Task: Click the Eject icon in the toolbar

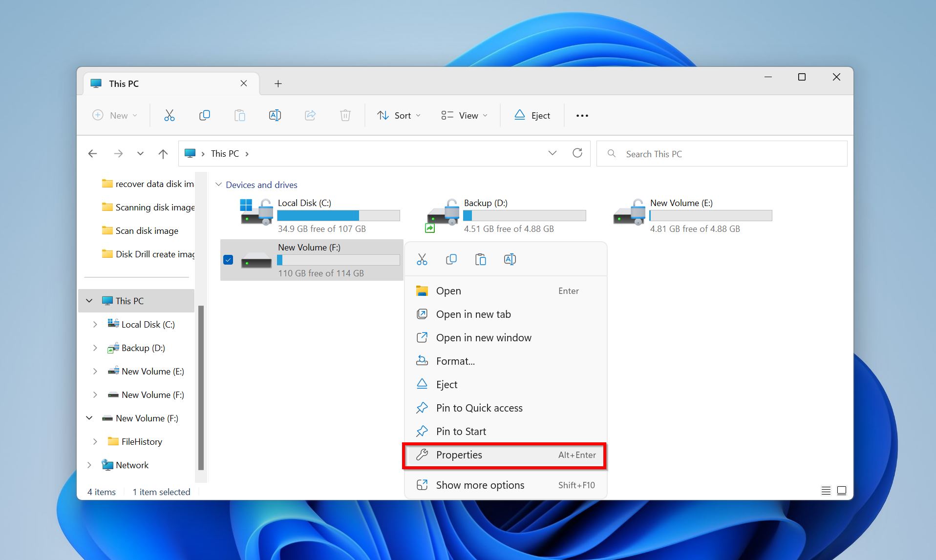Action: click(x=532, y=115)
